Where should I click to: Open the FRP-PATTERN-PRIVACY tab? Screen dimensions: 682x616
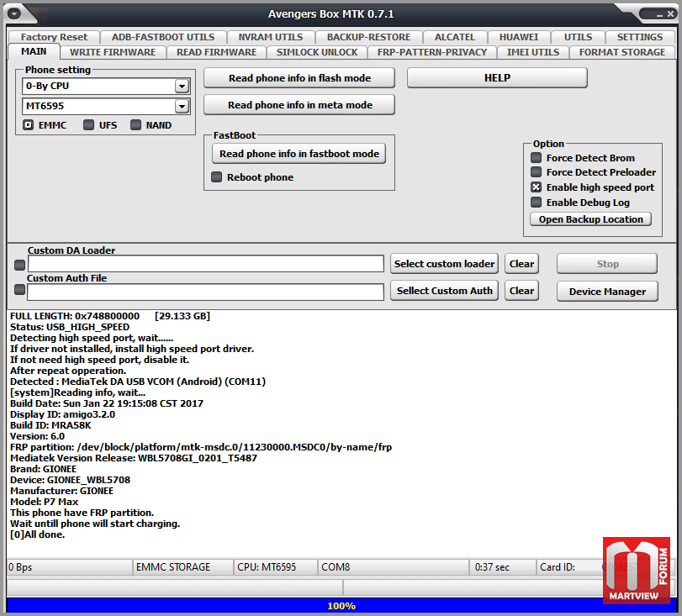[432, 52]
